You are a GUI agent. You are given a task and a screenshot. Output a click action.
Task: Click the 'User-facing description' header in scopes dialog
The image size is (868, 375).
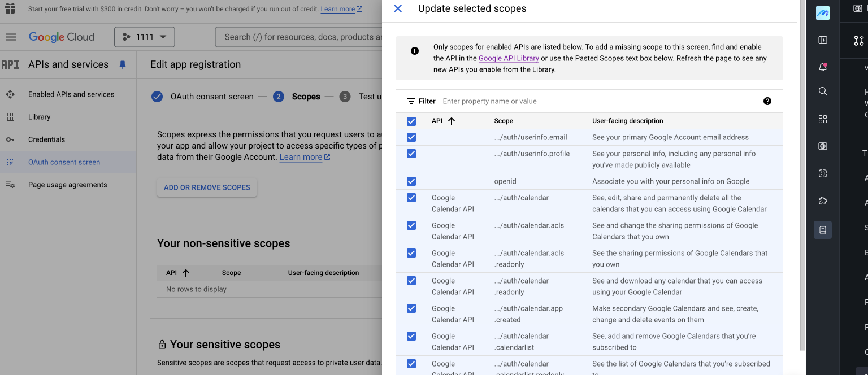[628, 121]
